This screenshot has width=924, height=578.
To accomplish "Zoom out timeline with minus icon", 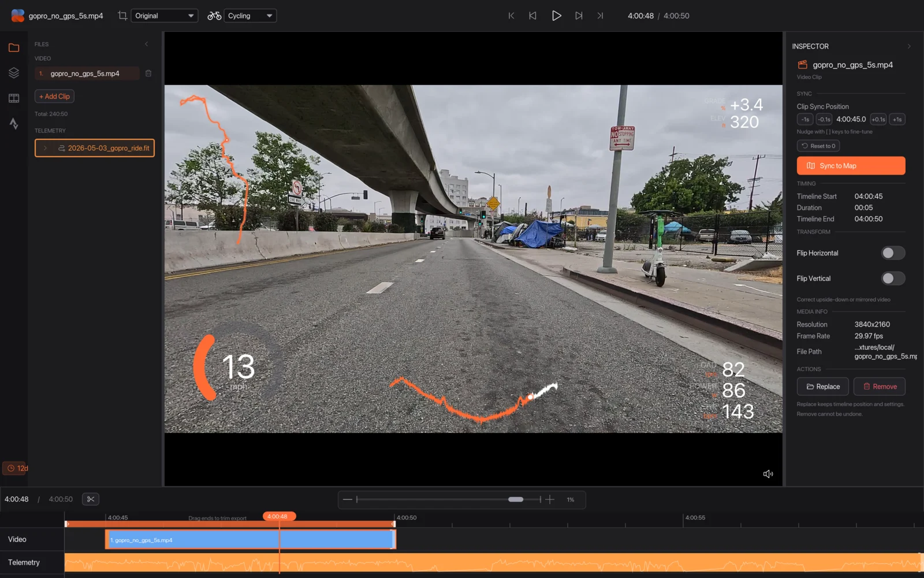I will (347, 499).
